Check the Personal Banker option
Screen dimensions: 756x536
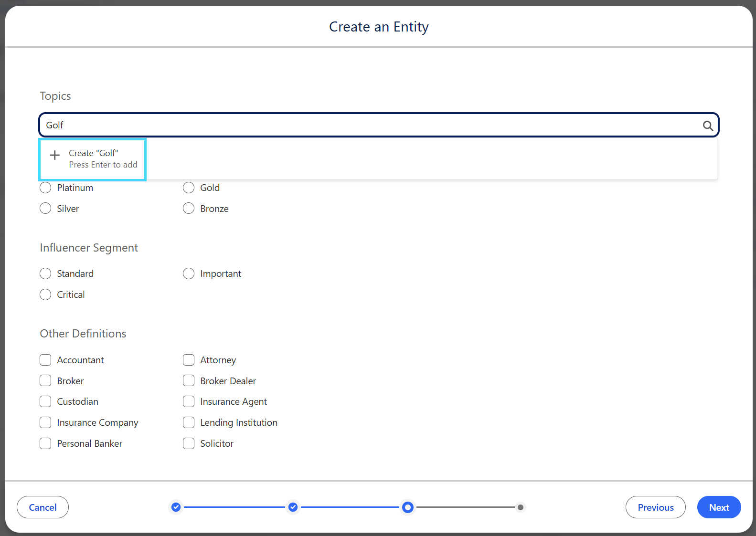pyautogui.click(x=45, y=443)
